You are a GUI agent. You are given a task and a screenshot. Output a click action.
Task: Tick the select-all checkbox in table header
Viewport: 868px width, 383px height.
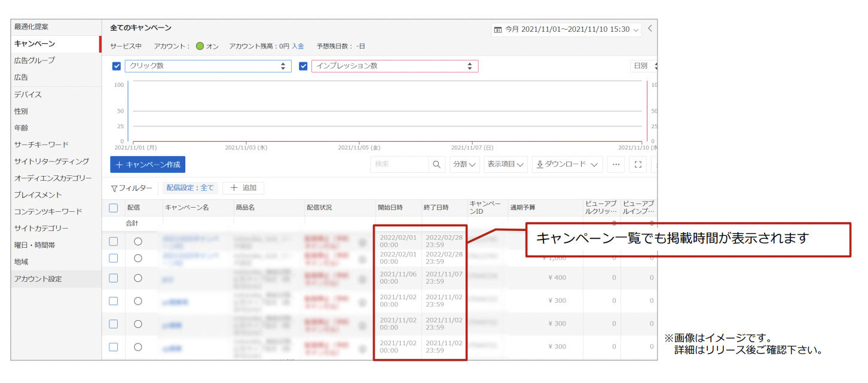click(114, 208)
